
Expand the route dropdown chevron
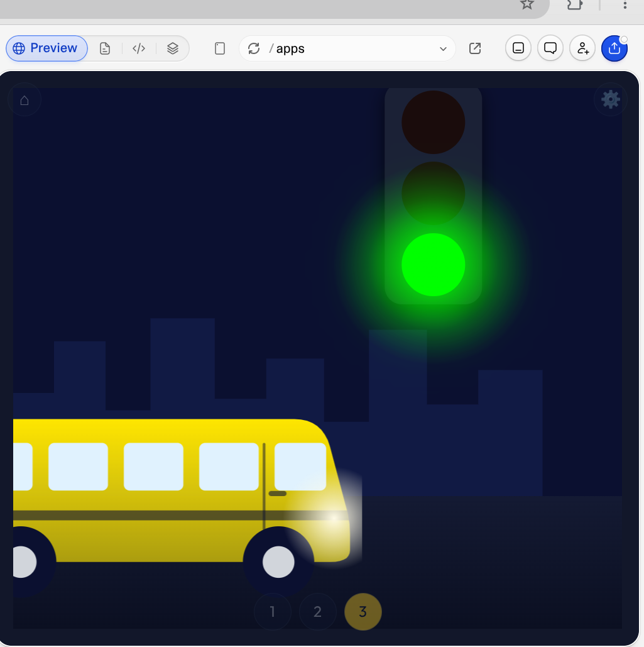tap(443, 48)
